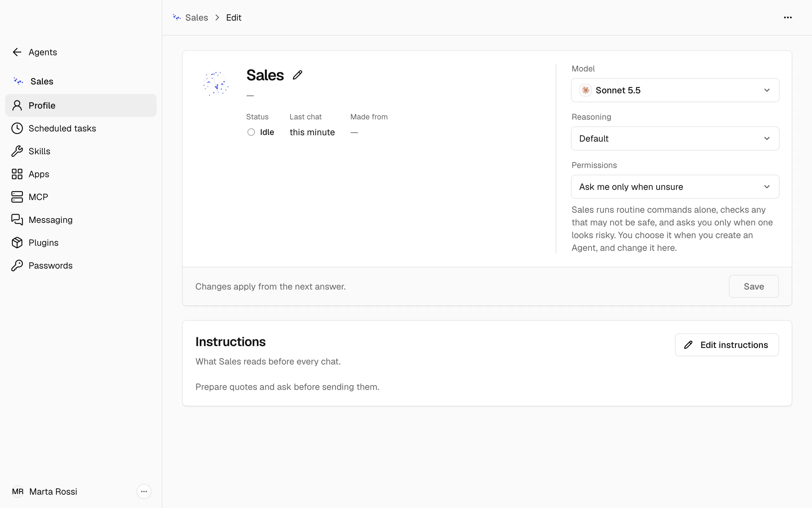Image resolution: width=812 pixels, height=508 pixels.
Task: Click the Scheduled tasks clock icon
Action: 17,128
